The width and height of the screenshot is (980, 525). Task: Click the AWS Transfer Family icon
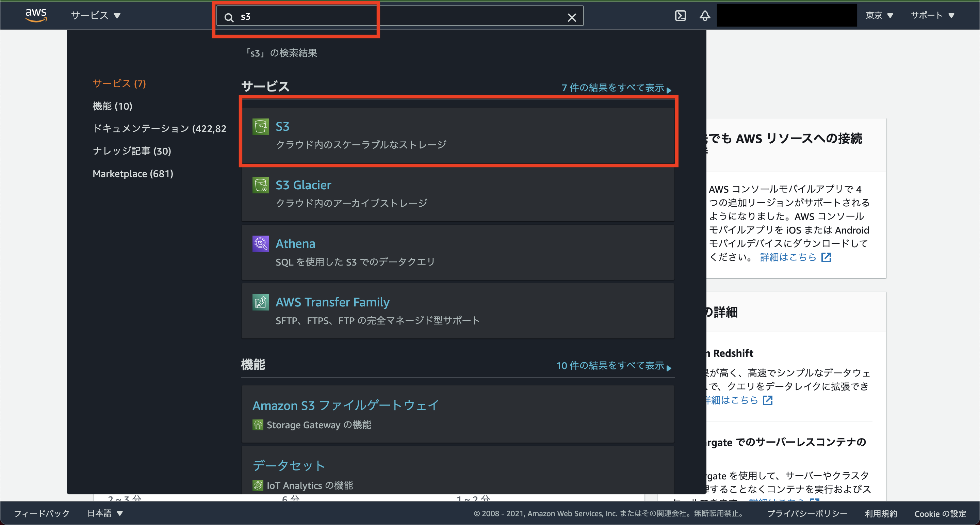pos(260,302)
